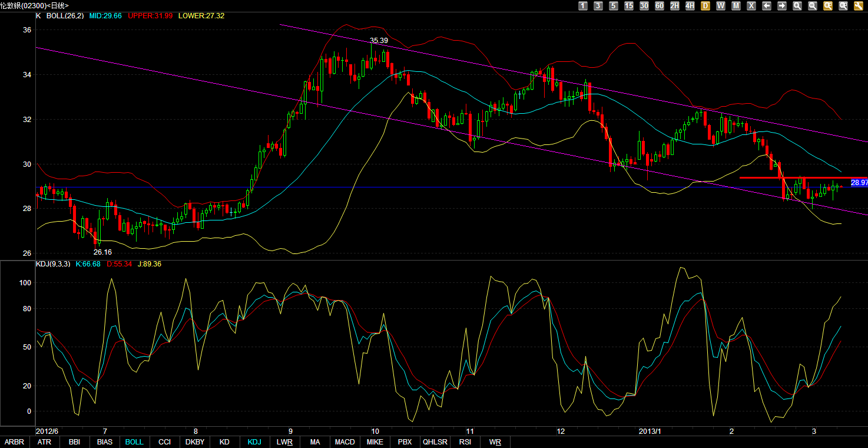
Task: Click the MID:29.66 value
Action: pyautogui.click(x=105, y=16)
